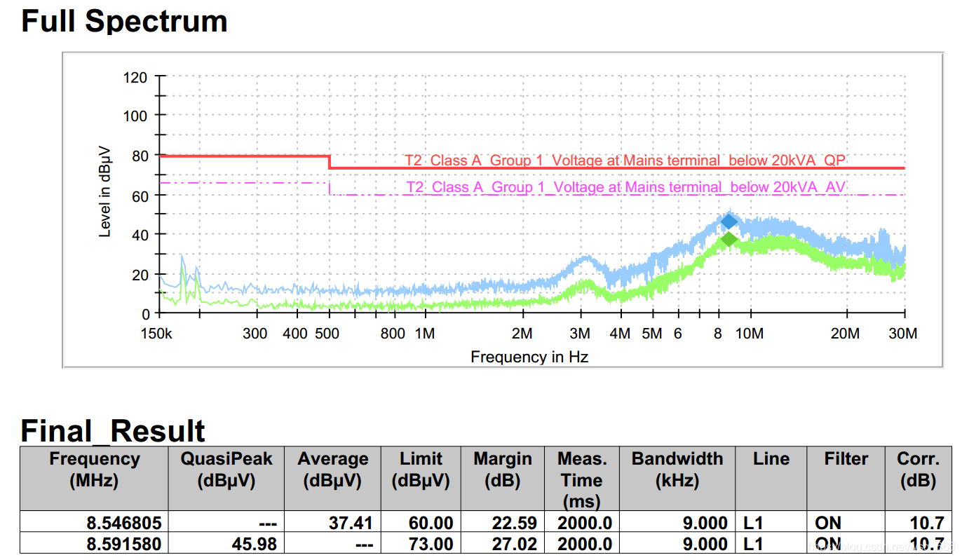Click the 100 y-axis tick label
Viewport: 962px width, 560px height.
pos(135,116)
